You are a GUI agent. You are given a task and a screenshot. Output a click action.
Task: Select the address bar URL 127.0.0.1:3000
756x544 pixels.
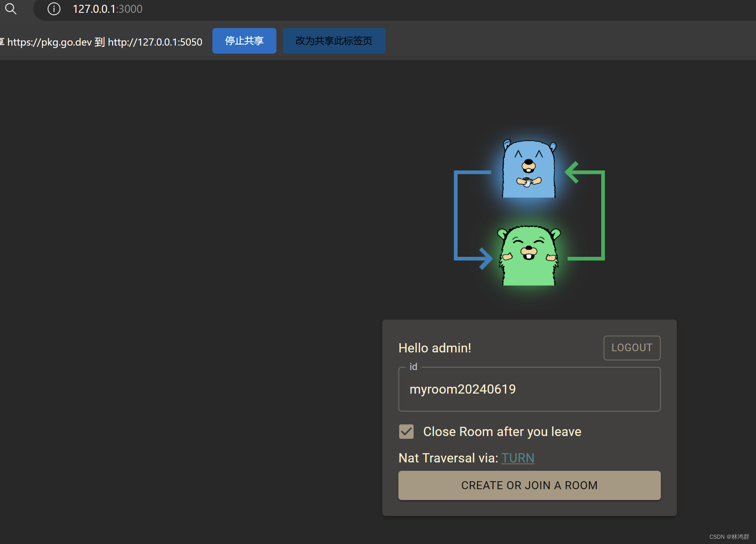[x=108, y=9]
